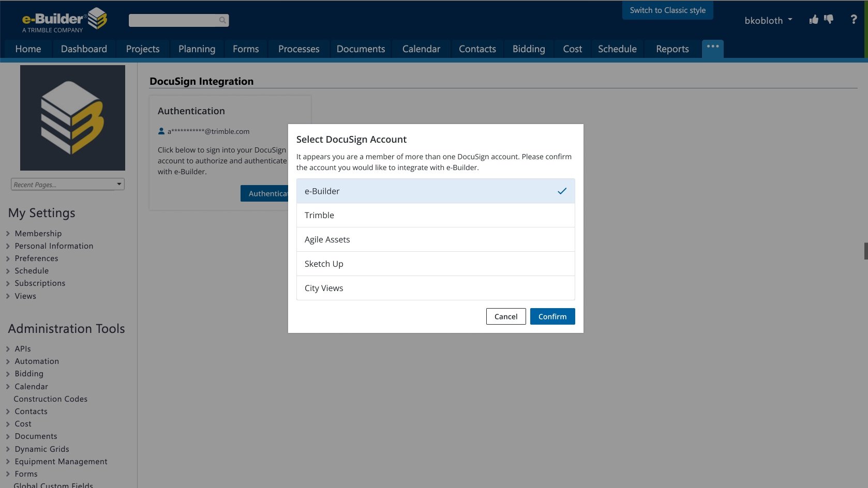Switch to Classic style

tap(667, 10)
